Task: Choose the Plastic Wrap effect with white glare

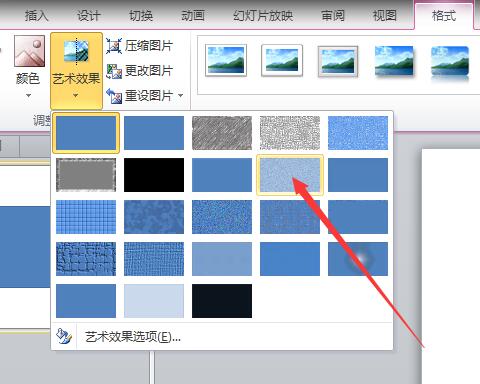Action: (x=358, y=259)
